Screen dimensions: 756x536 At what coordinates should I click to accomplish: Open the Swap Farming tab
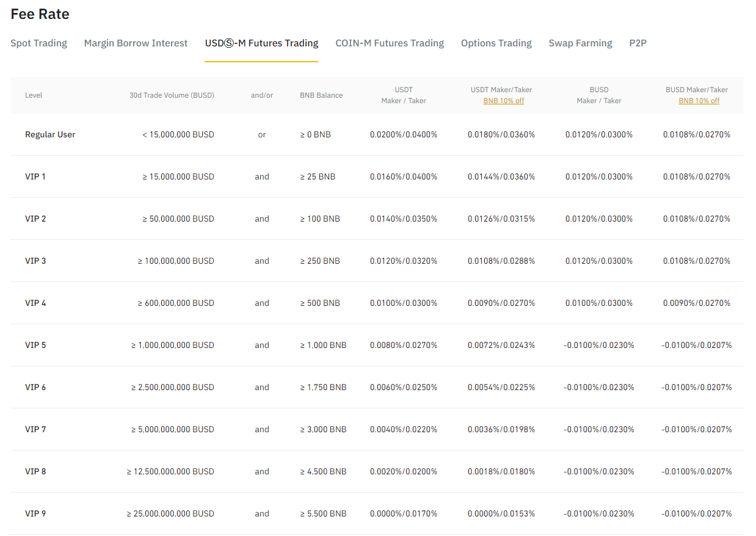(580, 43)
